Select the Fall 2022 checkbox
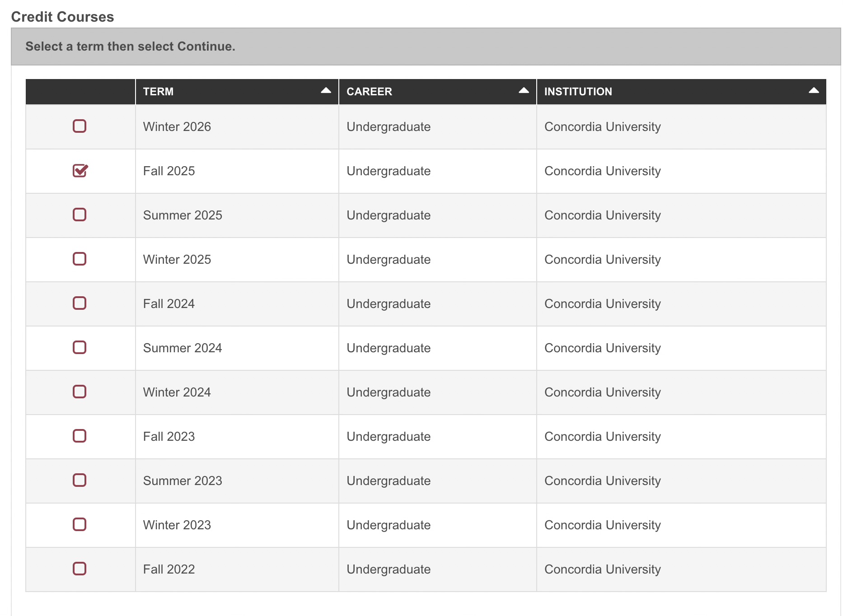This screenshot has width=843, height=616. point(80,569)
